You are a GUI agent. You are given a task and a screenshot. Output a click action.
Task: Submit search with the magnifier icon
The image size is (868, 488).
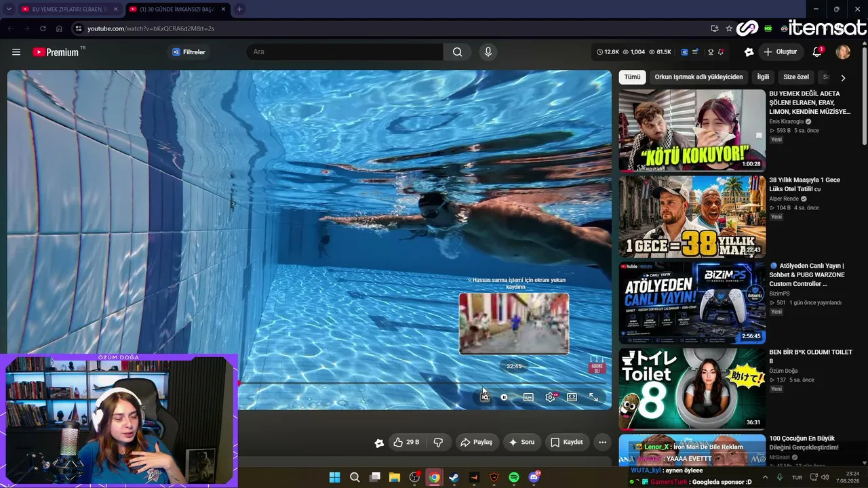click(x=458, y=52)
